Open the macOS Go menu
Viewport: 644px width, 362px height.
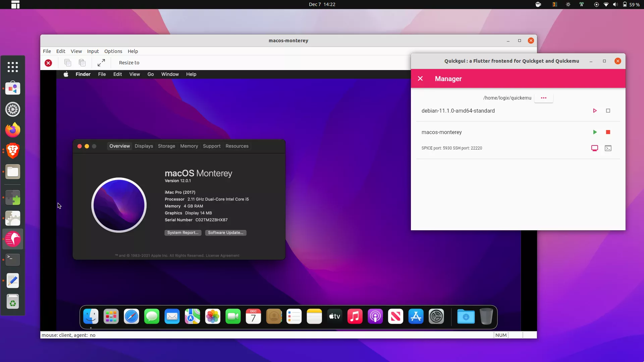(151, 74)
